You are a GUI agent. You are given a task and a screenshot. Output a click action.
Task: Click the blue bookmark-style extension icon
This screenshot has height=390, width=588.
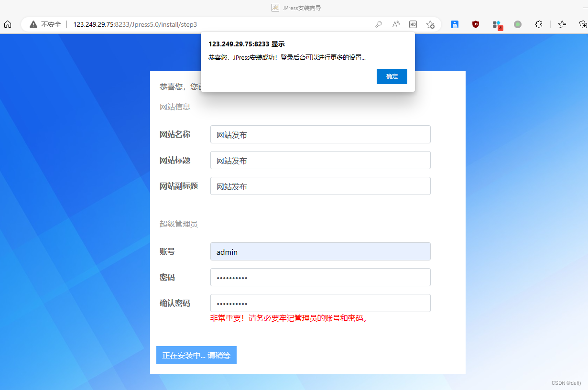(455, 24)
